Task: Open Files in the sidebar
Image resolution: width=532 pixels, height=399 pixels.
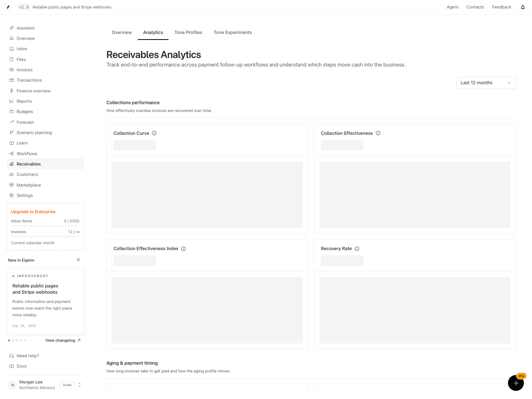Action: click(x=45, y=59)
